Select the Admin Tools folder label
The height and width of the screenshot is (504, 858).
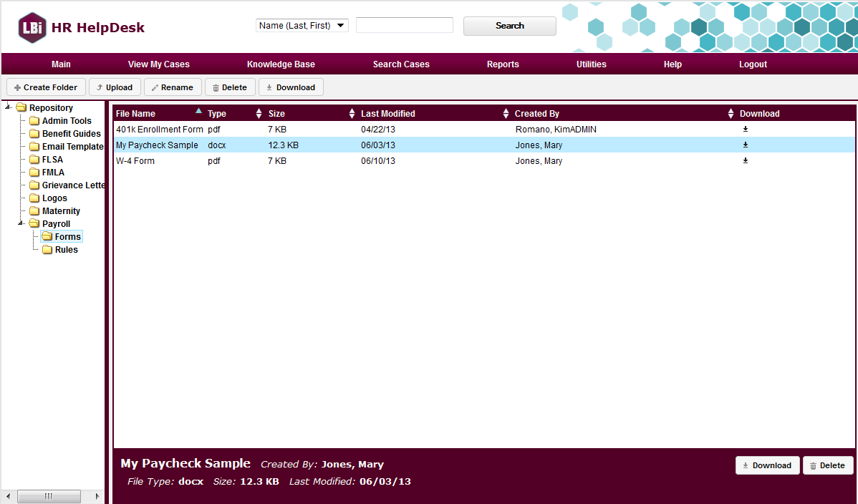67,121
